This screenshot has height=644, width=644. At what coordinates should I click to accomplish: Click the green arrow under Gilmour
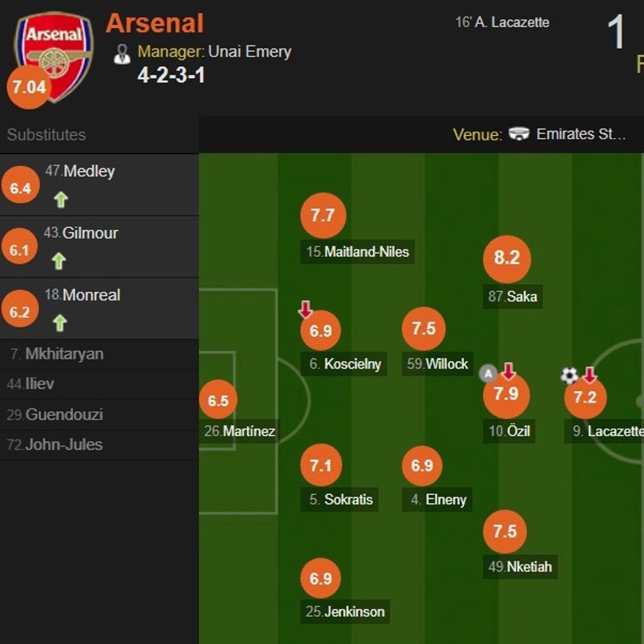59,261
